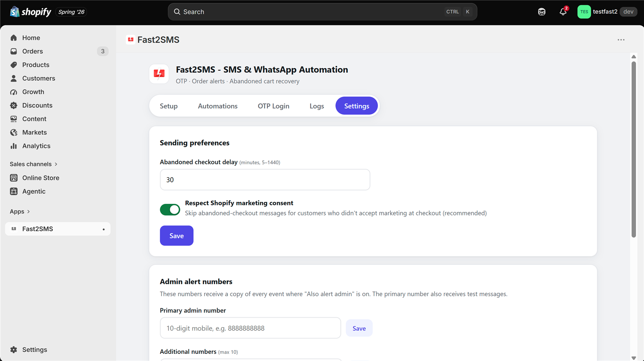
Task: Open the Online Store icon
Action: point(14,178)
